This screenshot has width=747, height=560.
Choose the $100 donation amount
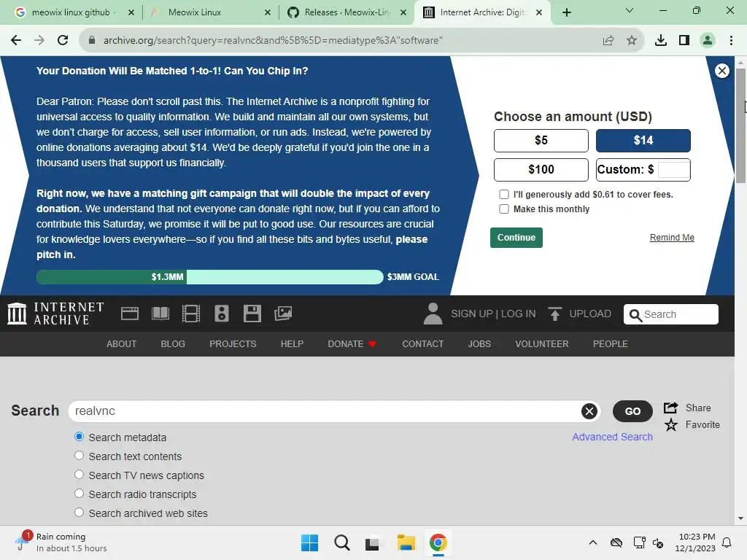coord(541,169)
